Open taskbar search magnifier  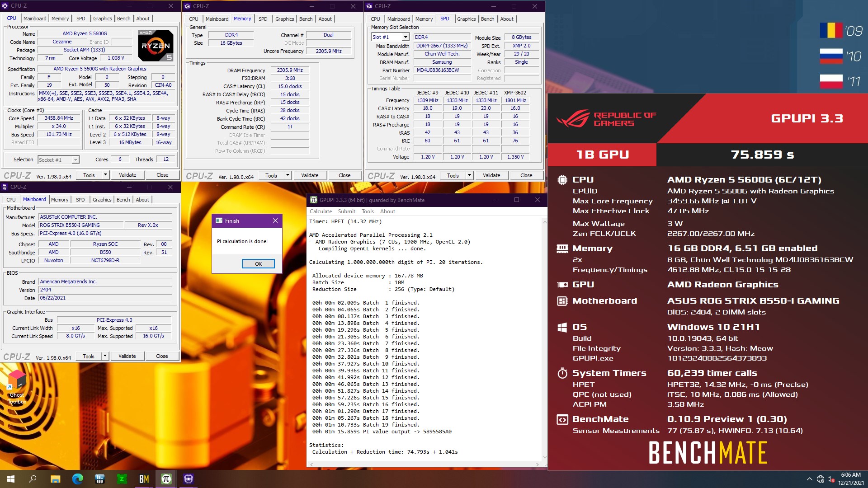[33, 479]
